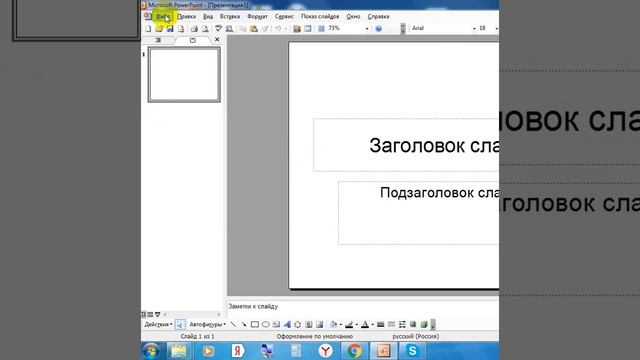Image resolution: width=640 pixels, height=360 pixels.
Task: Select the Line drawing tool
Action: point(233,324)
